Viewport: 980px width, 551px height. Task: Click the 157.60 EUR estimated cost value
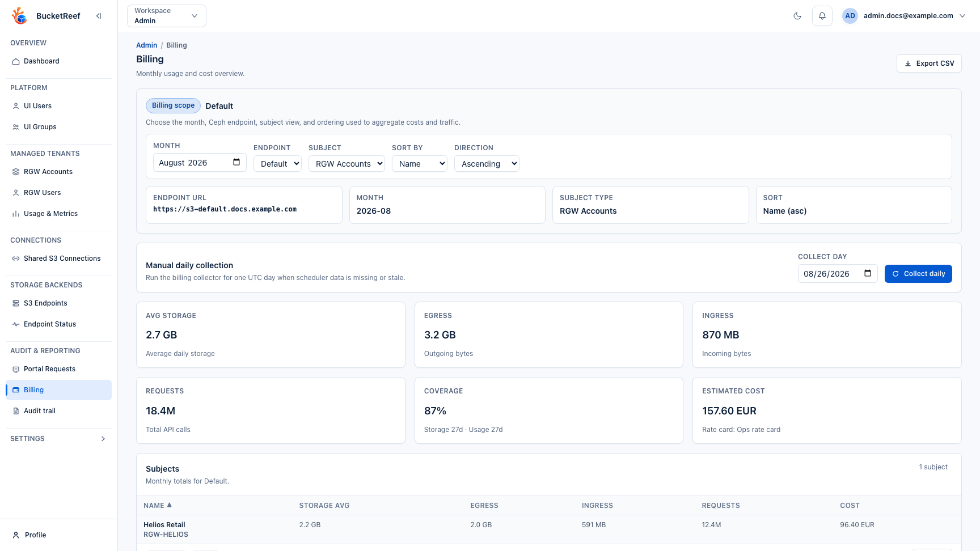[x=729, y=411]
